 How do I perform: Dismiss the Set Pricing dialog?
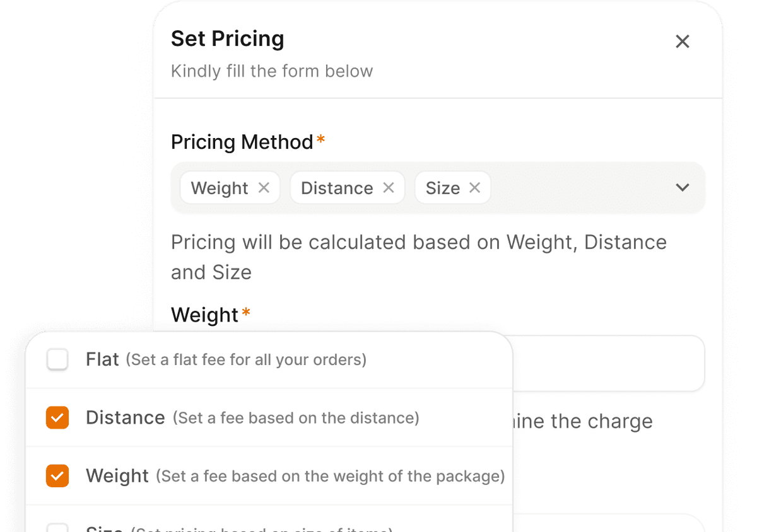[x=683, y=41]
